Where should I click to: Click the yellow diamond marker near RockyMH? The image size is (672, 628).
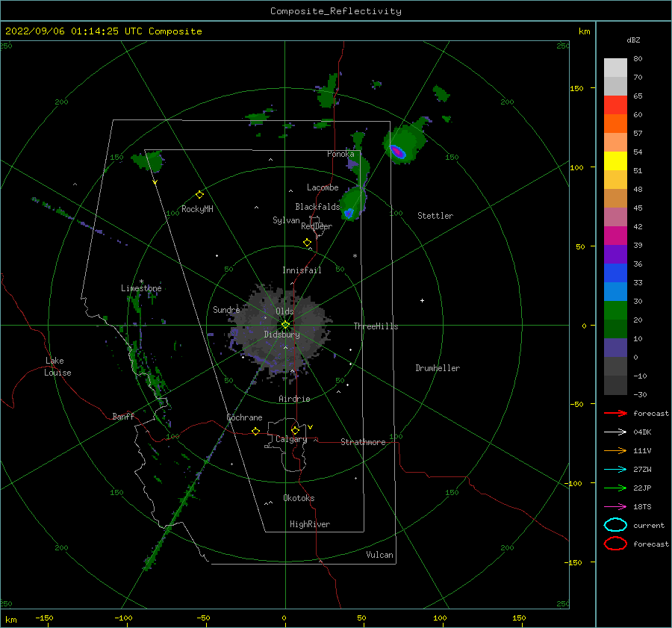tap(199, 194)
